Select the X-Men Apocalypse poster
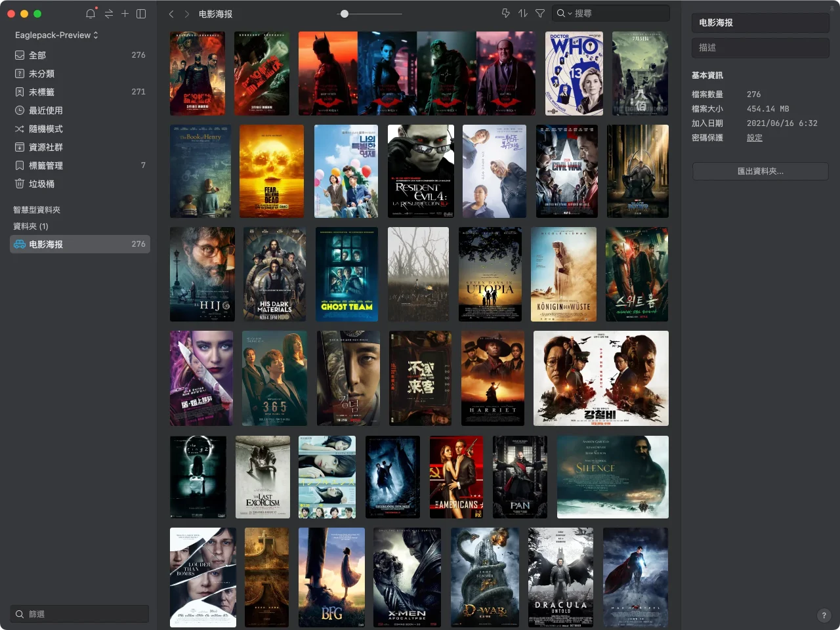The width and height of the screenshot is (840, 630). 407,577
